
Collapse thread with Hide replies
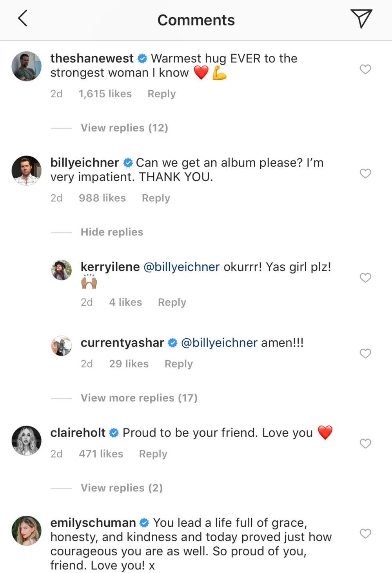112,232
